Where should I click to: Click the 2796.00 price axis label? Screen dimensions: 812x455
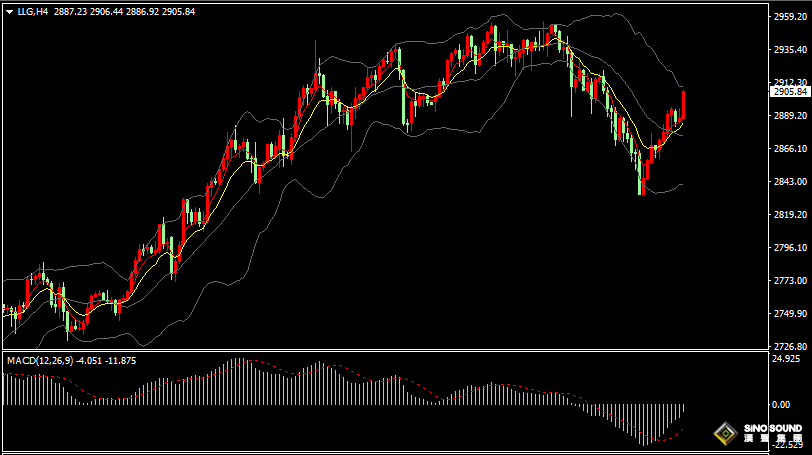coord(789,248)
